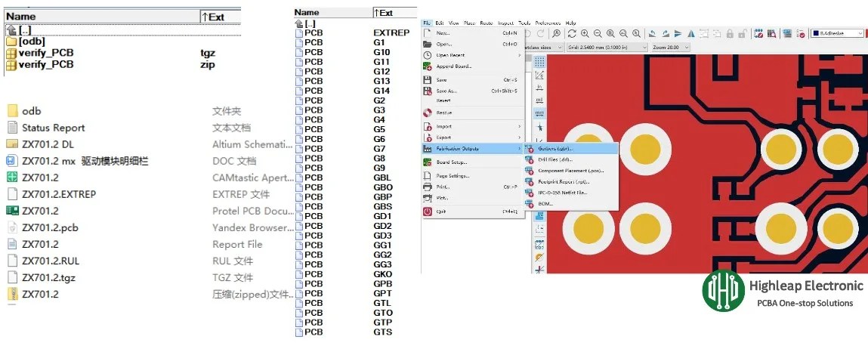Open Page Settings from File menu

[472, 176]
